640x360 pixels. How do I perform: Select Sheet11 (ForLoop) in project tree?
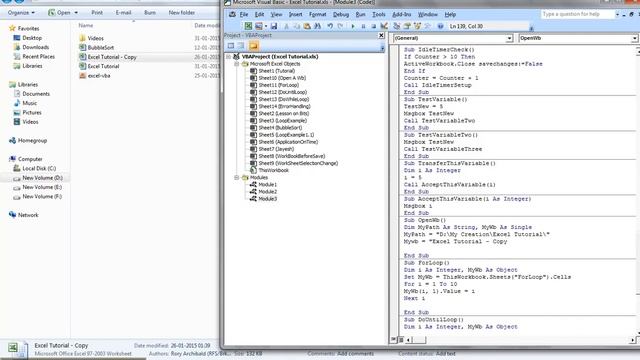[278, 85]
